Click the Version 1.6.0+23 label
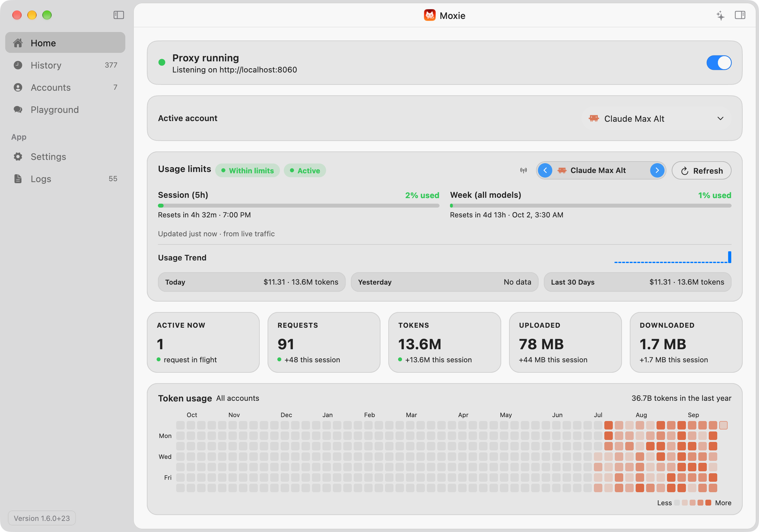759x532 pixels. click(x=42, y=518)
